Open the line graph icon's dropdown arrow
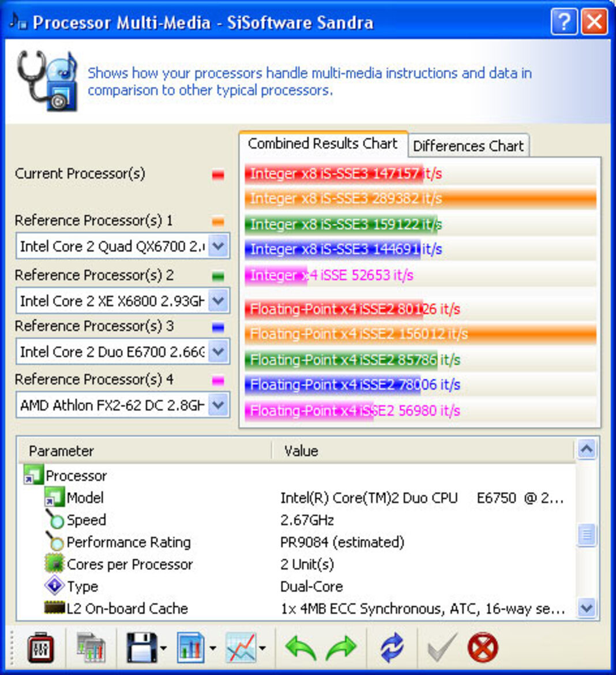The width and height of the screenshot is (616, 675). (262, 648)
